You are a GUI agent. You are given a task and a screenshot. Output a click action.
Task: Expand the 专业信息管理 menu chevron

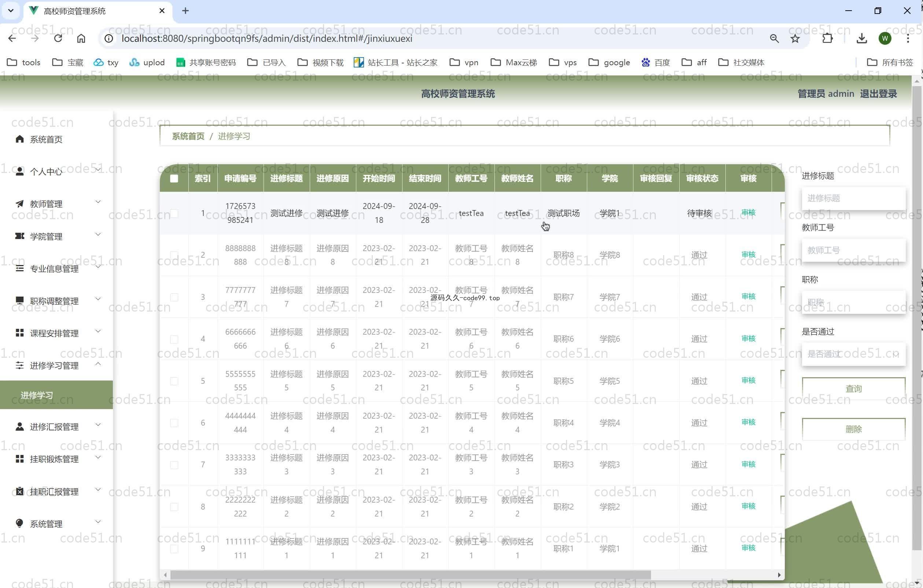point(98,267)
